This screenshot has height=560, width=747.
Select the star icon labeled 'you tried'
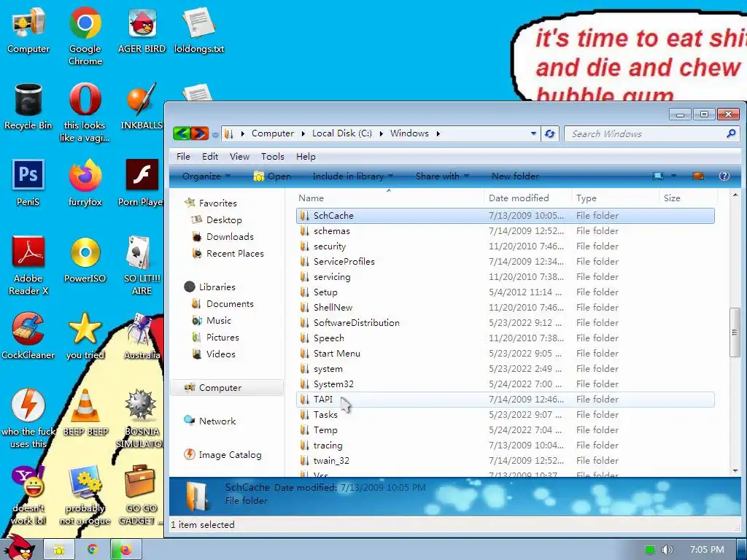(85, 335)
